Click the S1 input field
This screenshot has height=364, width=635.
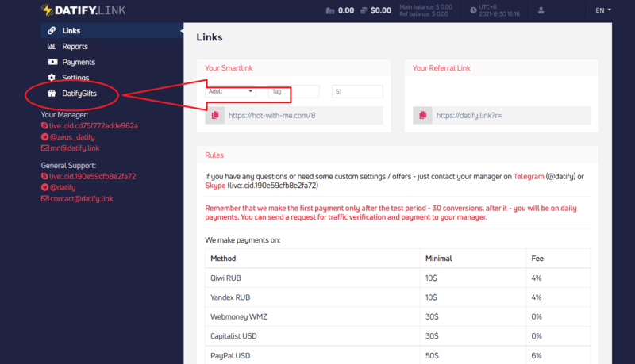(357, 91)
